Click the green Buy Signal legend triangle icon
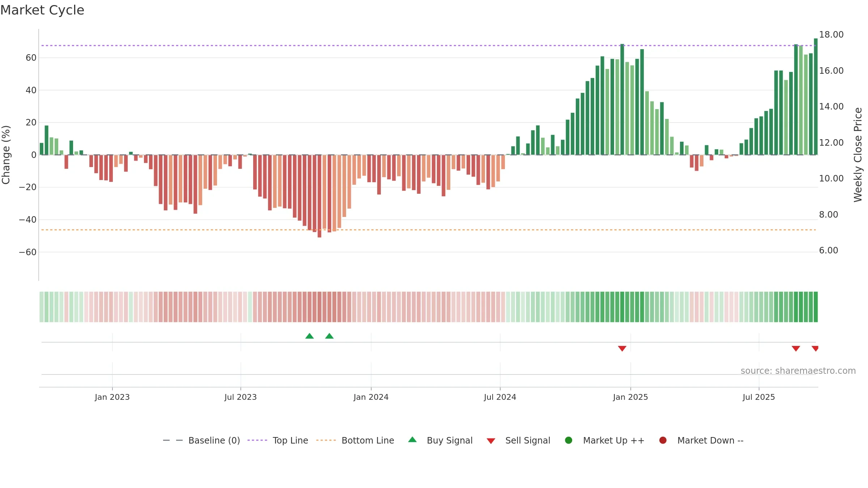 [412, 440]
